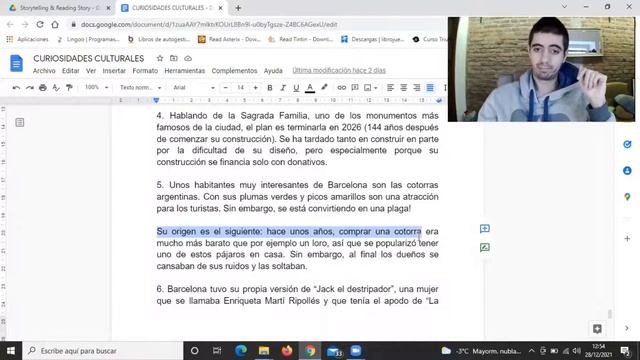Open Maps in the side panel

627,197
